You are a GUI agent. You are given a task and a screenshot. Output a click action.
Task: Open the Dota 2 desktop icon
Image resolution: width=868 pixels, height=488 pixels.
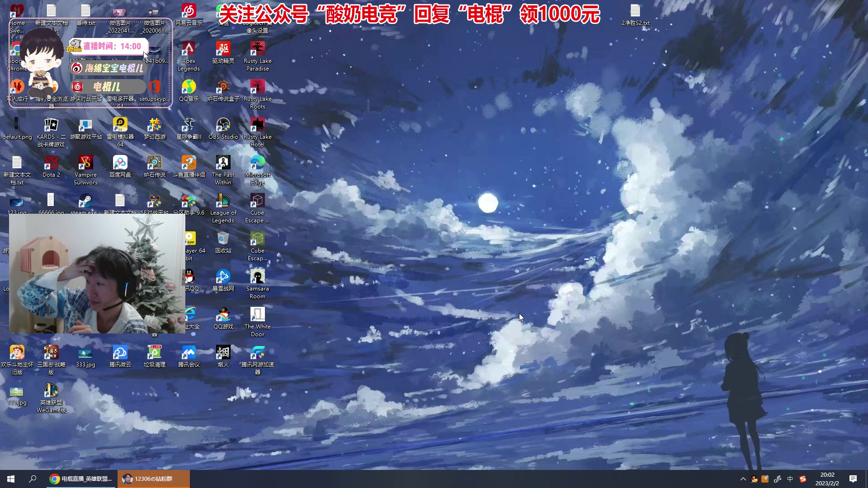pos(51,166)
